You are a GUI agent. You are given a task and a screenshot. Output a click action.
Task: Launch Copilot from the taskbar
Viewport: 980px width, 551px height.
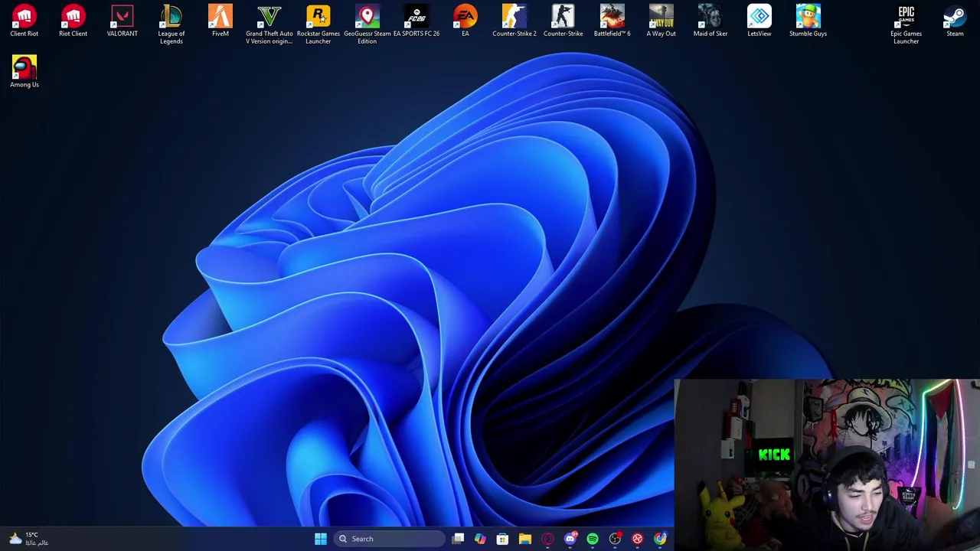[x=480, y=539]
